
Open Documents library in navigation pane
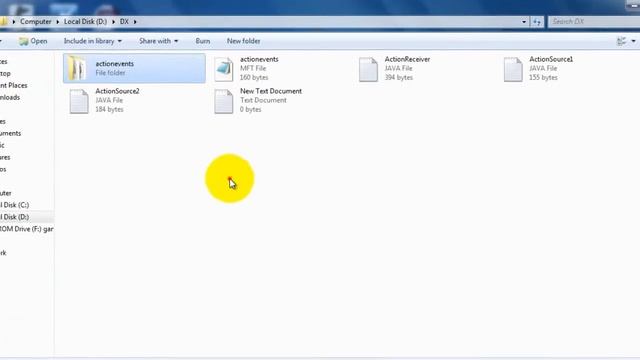pos(10,133)
